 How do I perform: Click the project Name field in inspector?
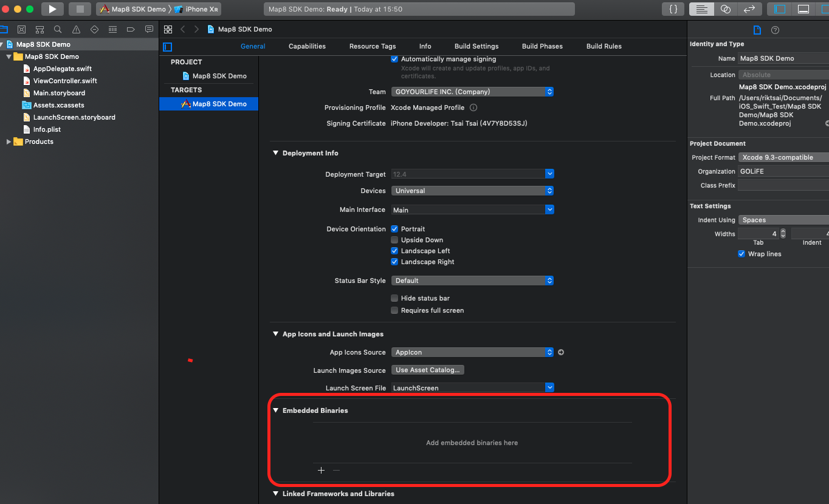coord(783,58)
